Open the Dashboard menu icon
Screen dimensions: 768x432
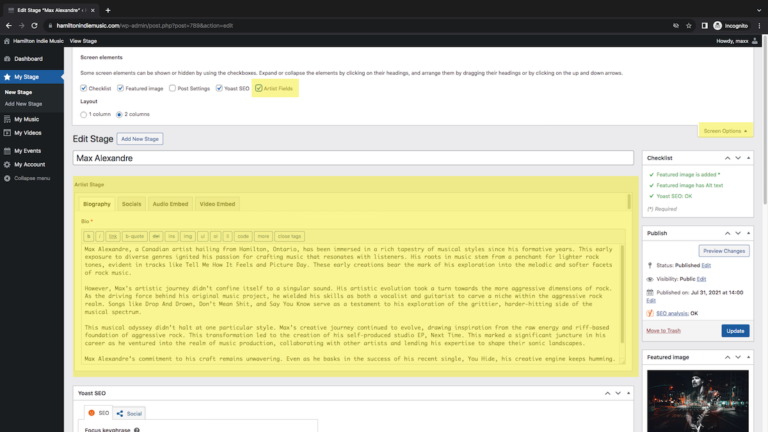[x=6, y=59]
